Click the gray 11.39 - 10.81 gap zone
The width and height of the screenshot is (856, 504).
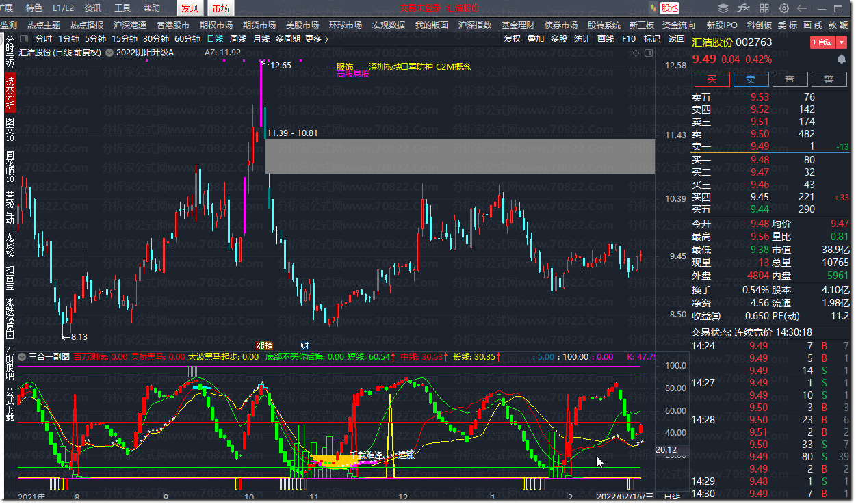(x=460, y=156)
